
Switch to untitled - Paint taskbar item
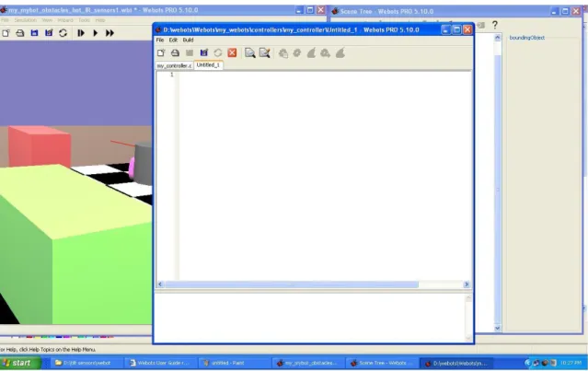coord(235,363)
